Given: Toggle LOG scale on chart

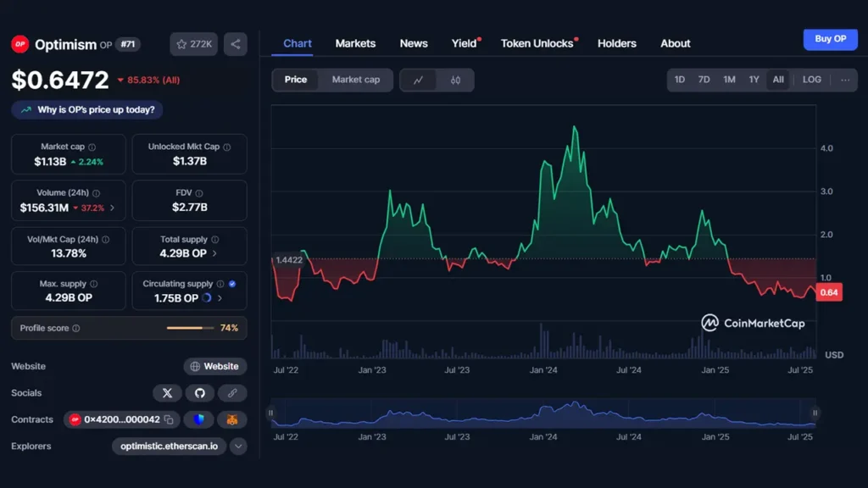Looking at the screenshot, I should coord(811,80).
